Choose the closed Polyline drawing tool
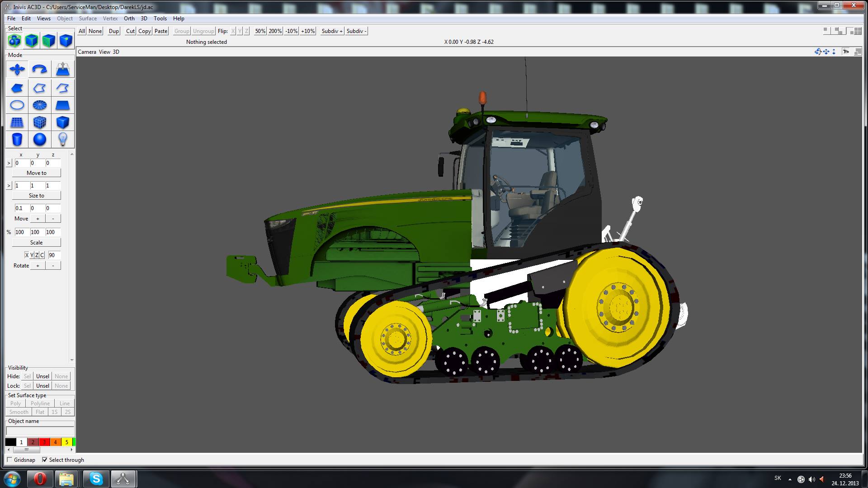868x488 pixels. pyautogui.click(x=40, y=88)
